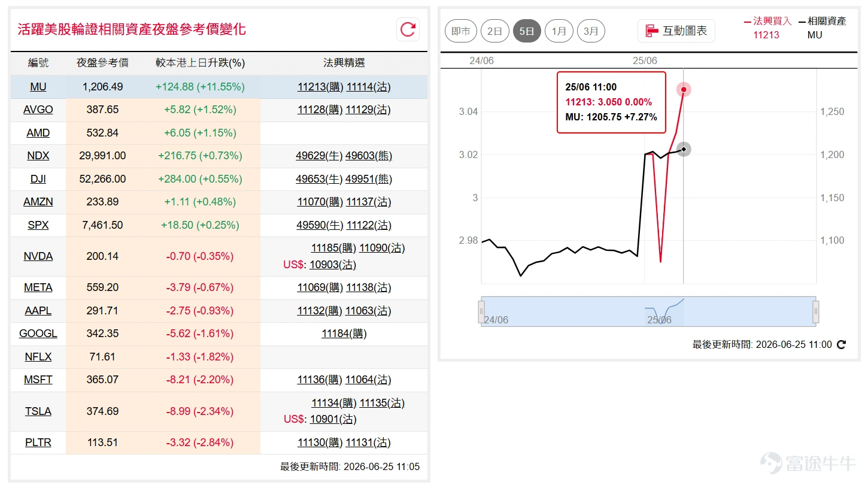Open bull contract 49653(牛) for DJI

click(x=320, y=179)
